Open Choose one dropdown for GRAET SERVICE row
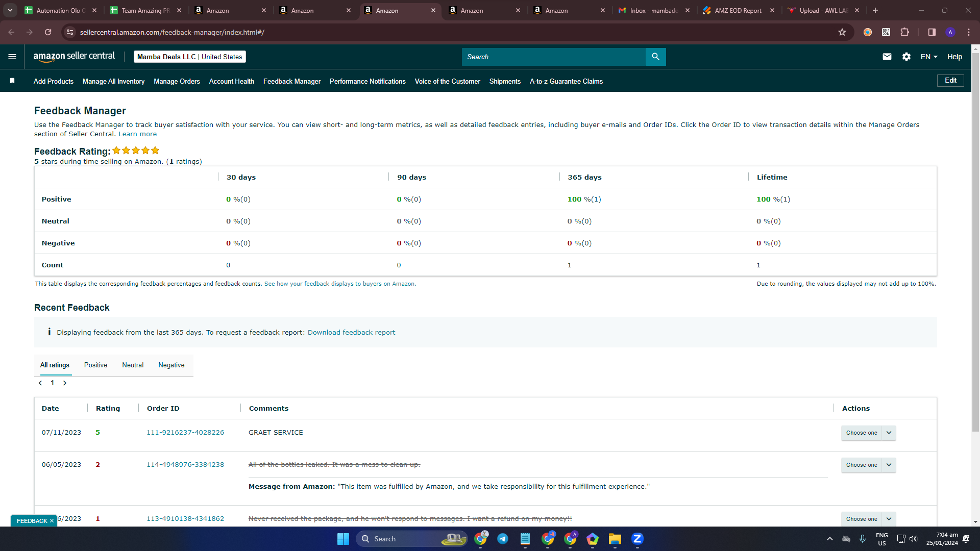This screenshot has width=980, height=551. 868,433
